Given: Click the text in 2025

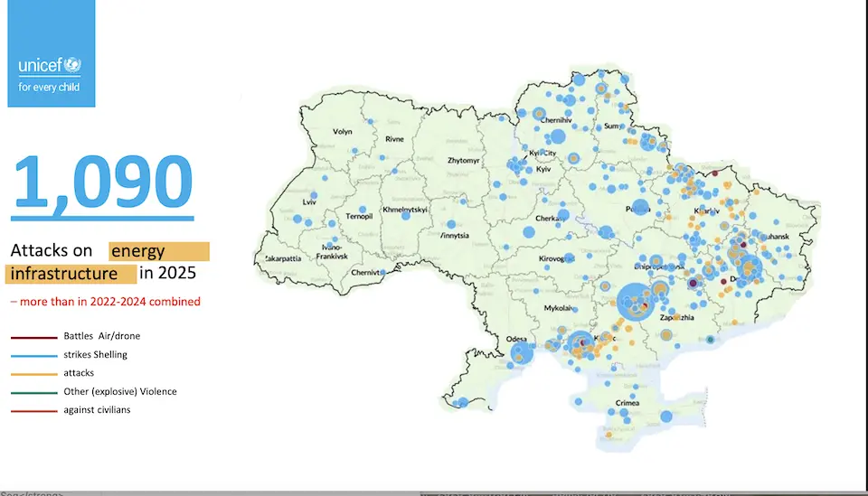Looking at the screenshot, I should tap(168, 273).
